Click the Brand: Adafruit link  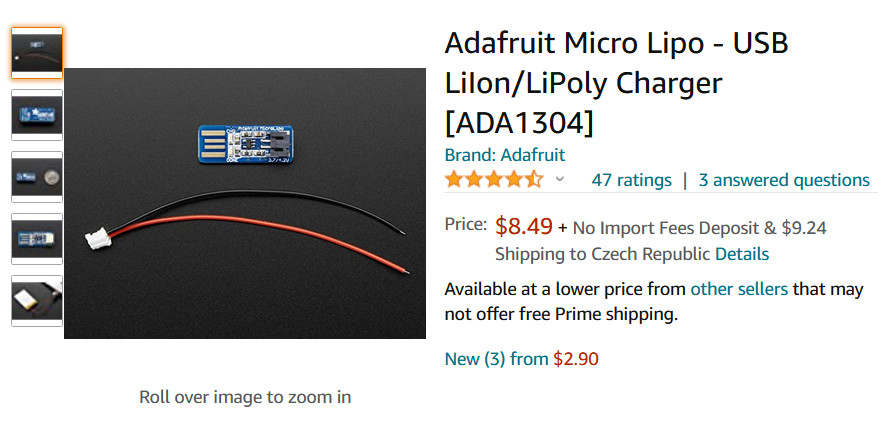[x=505, y=155]
